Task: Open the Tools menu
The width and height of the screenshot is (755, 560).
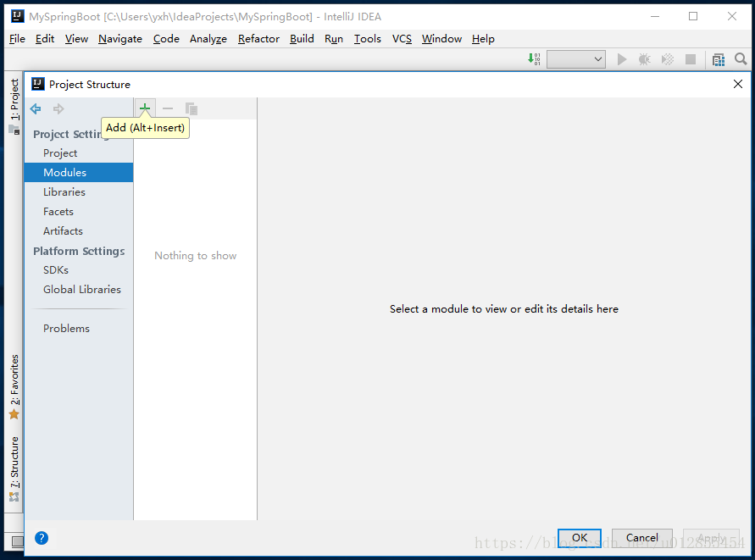Action: [x=368, y=39]
